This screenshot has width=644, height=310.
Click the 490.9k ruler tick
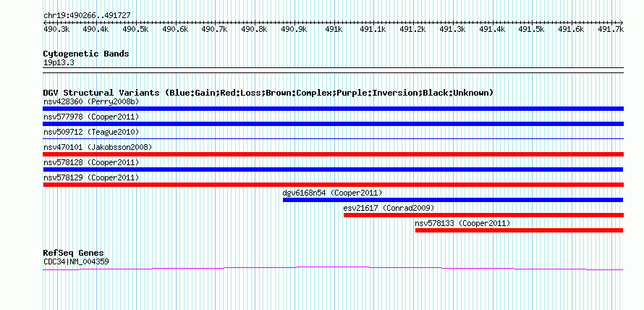coord(295,29)
